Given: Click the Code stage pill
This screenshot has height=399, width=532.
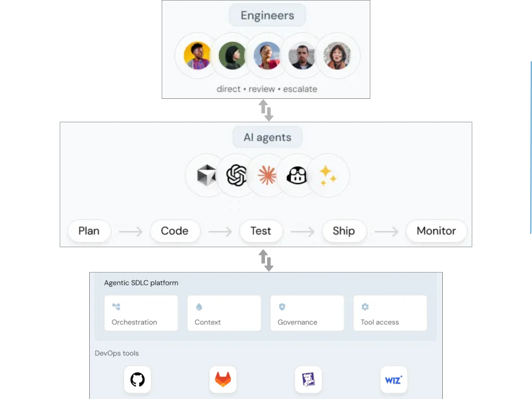Looking at the screenshot, I should click(175, 231).
